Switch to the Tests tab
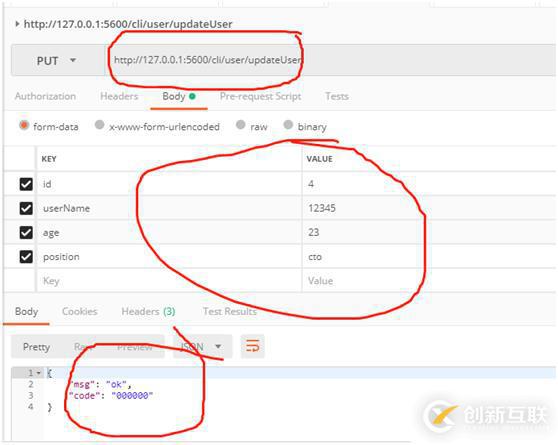The width and height of the screenshot is (558, 445). (337, 96)
